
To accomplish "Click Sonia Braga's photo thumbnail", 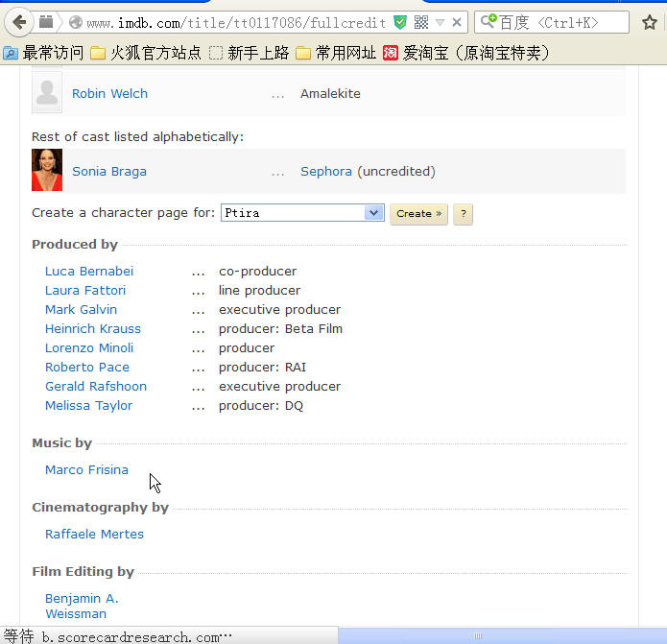I will tap(47, 170).
